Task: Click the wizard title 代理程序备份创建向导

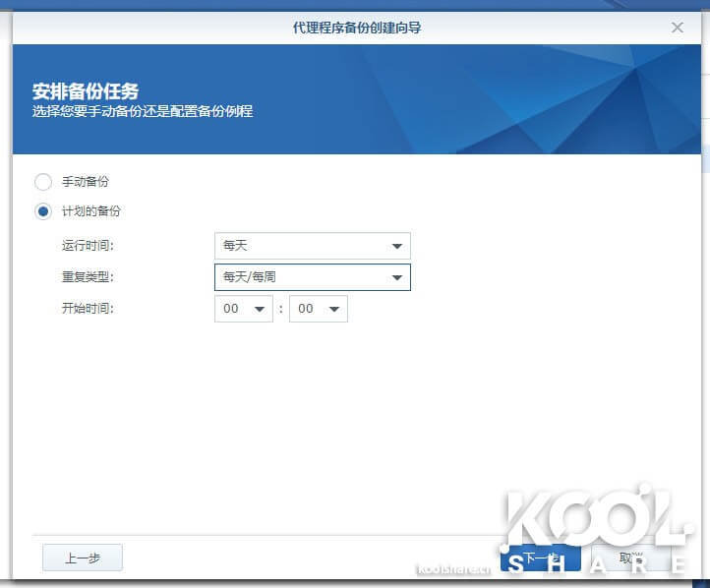Action: tap(357, 28)
